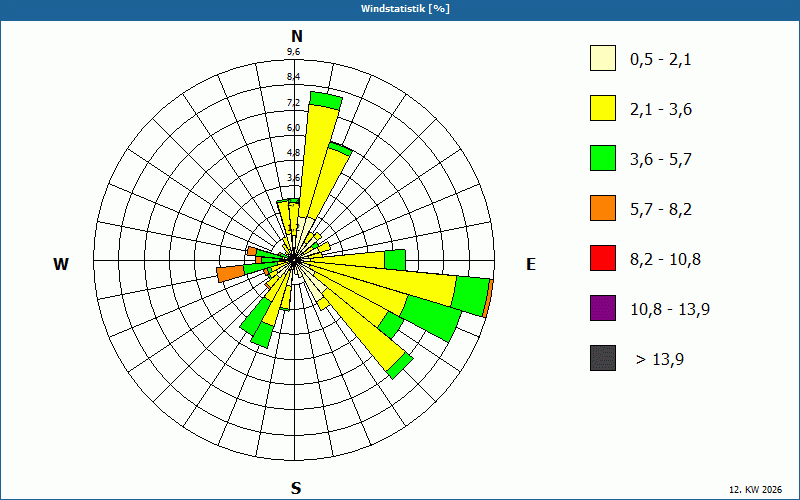Click the 6,0 radial axis value
This screenshot has width=800, height=500.
click(293, 128)
